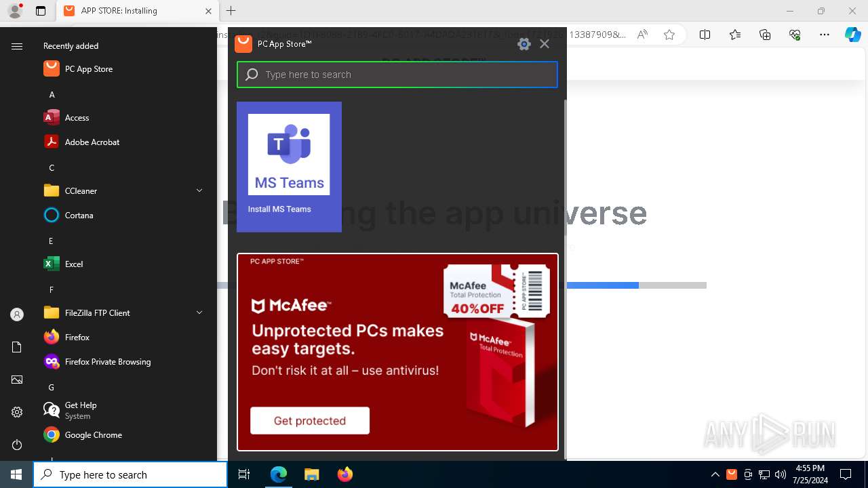This screenshot has width=868, height=488.
Task: Open Firefox on the taskbar
Action: point(344,474)
